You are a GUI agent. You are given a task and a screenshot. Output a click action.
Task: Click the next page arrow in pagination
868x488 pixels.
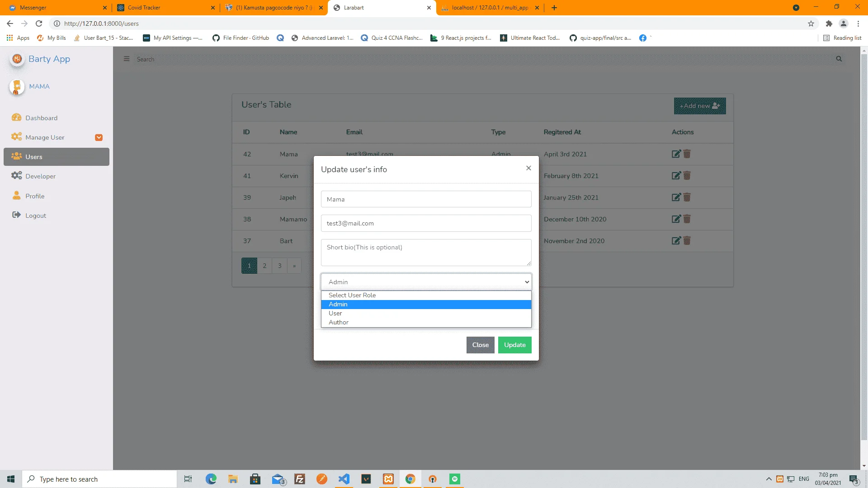point(294,266)
